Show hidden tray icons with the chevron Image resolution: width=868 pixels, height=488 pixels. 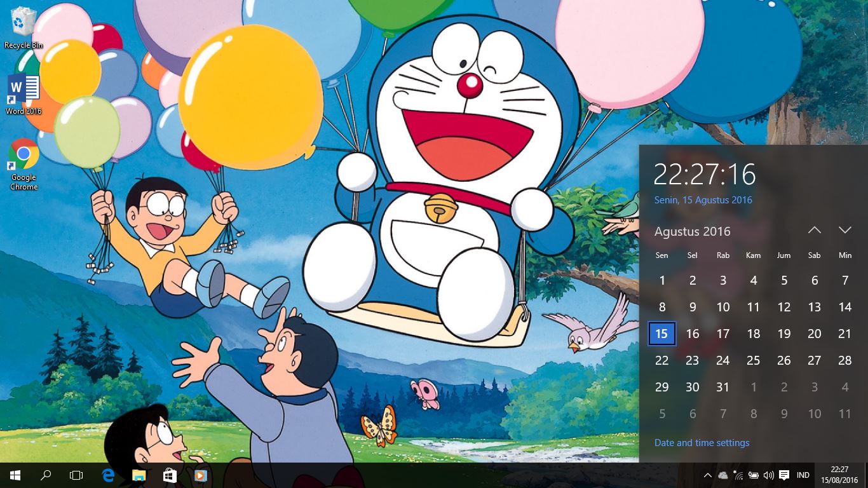click(x=707, y=475)
